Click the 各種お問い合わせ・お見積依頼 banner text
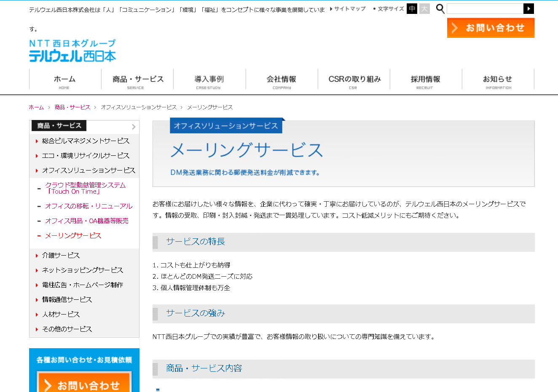The height and width of the screenshot is (392, 558). 84,360
